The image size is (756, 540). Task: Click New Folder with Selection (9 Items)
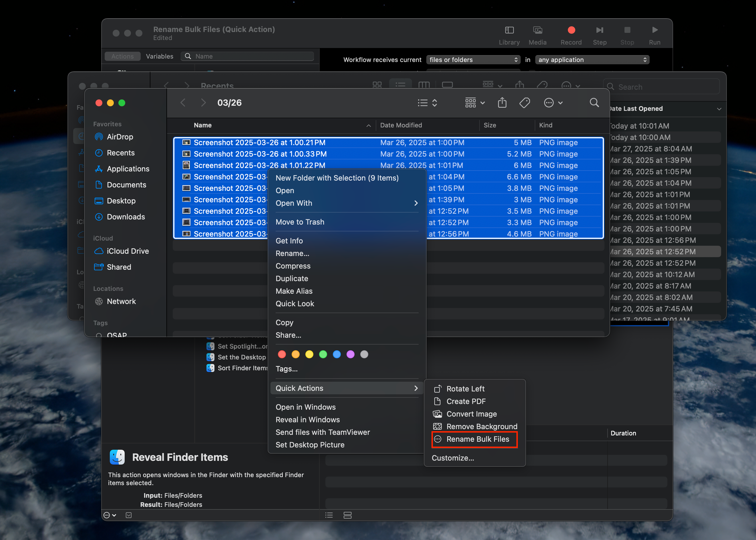pyautogui.click(x=347, y=178)
